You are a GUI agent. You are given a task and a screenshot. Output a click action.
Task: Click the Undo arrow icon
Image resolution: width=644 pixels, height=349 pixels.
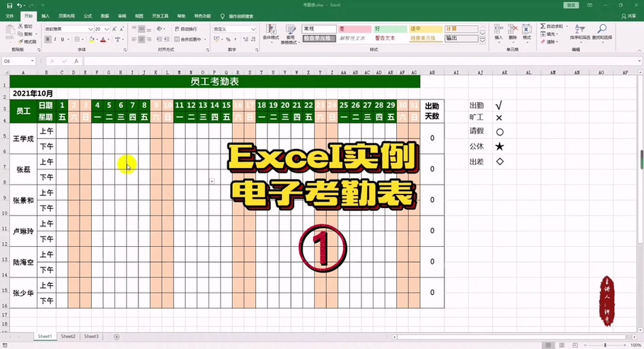[19, 5]
